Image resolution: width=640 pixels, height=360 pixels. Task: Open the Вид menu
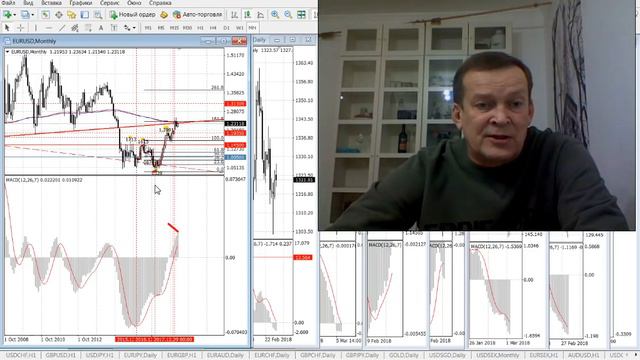28,3
